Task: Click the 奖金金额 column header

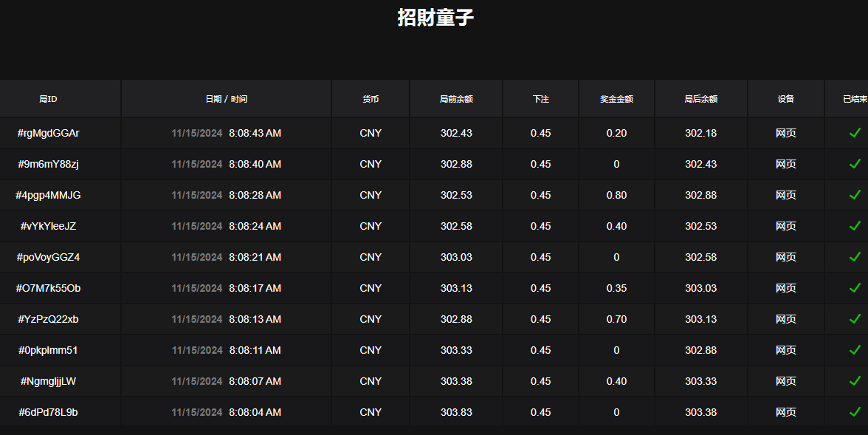Action: pos(616,98)
